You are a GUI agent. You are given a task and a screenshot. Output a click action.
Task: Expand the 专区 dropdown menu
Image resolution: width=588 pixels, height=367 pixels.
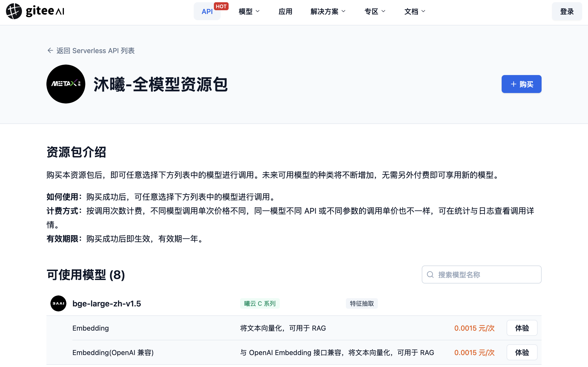(x=375, y=11)
